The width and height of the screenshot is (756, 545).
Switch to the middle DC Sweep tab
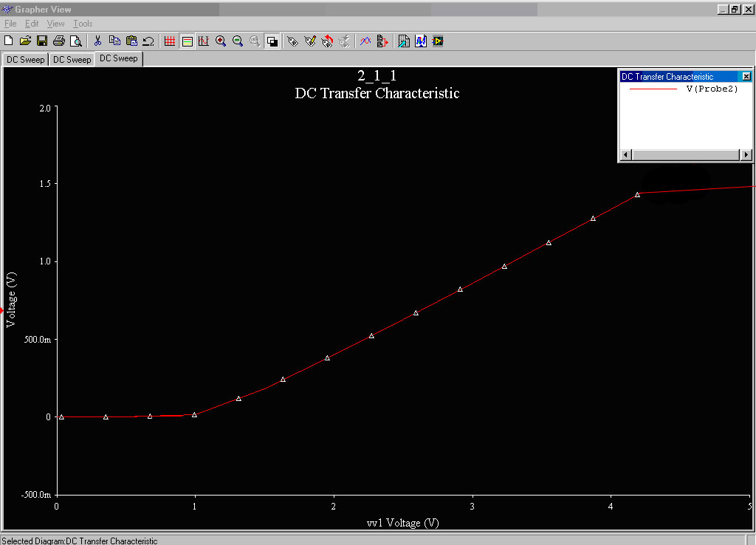[x=72, y=60]
